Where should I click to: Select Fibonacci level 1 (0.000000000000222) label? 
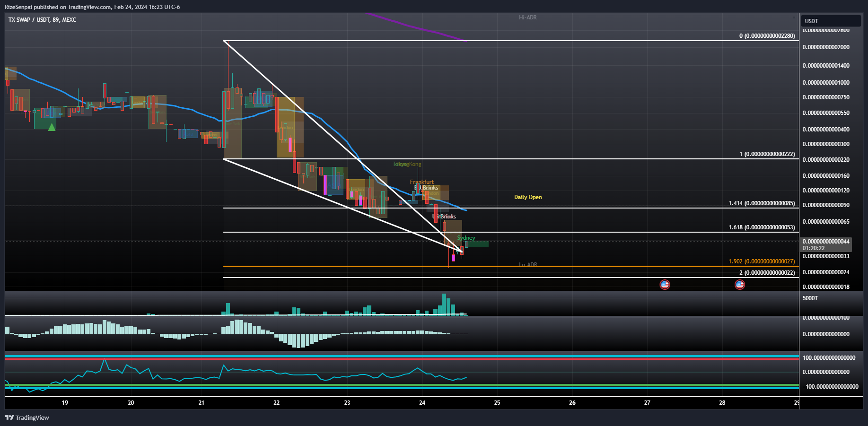pos(767,154)
